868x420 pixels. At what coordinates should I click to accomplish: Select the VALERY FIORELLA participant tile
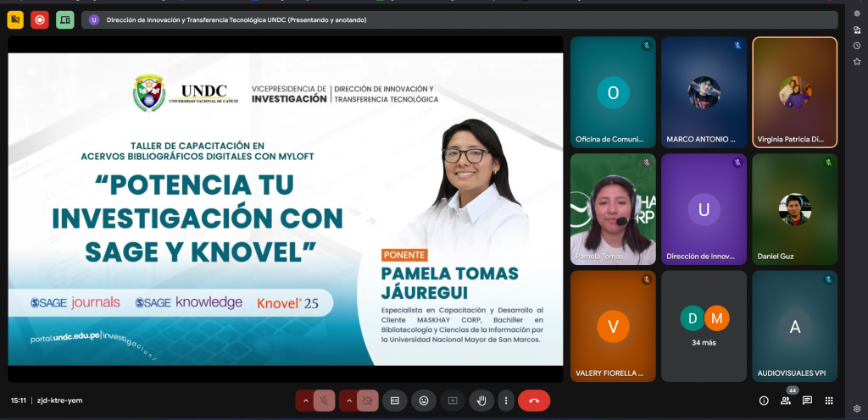(x=613, y=326)
